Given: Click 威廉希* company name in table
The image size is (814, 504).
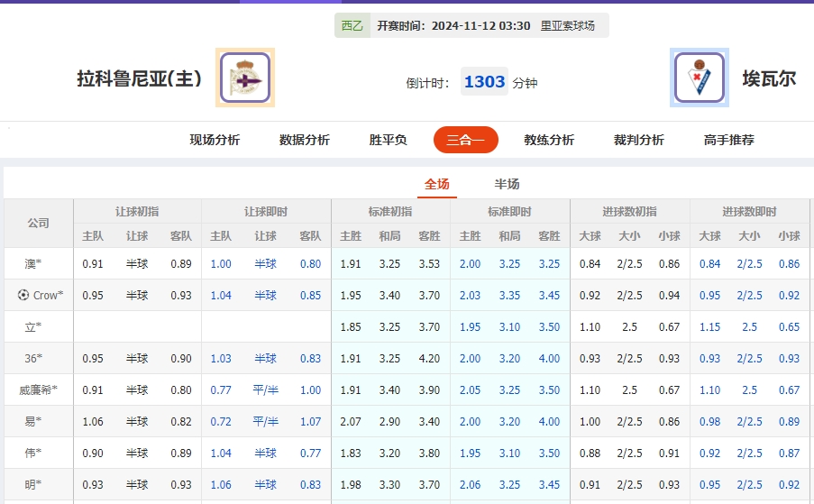Looking at the screenshot, I should coord(39,390).
